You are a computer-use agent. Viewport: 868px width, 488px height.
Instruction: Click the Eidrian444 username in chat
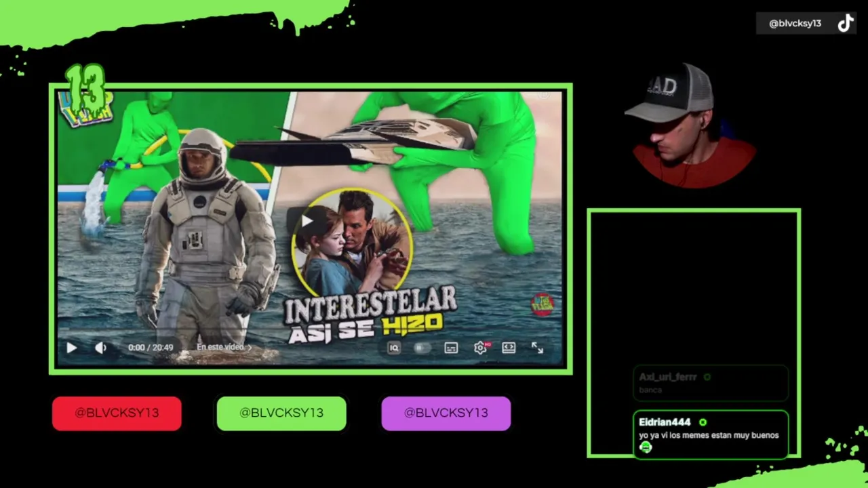(665, 422)
